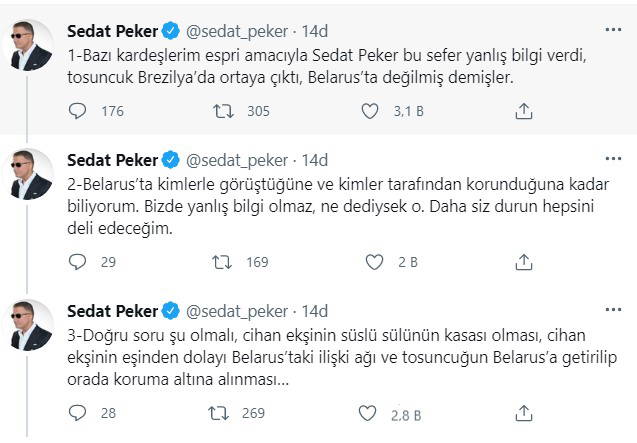637x443 pixels.
Task: Open more options menu on first tweet
Action: pos(609,28)
